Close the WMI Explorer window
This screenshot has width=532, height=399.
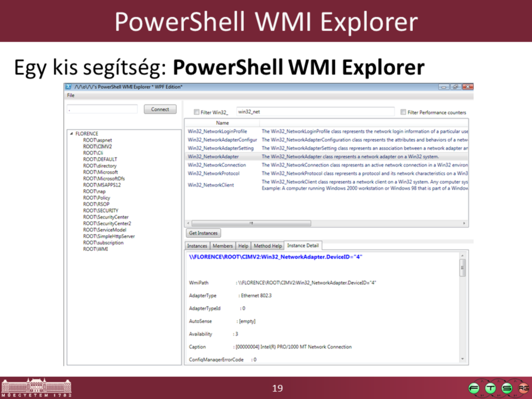click(x=468, y=87)
